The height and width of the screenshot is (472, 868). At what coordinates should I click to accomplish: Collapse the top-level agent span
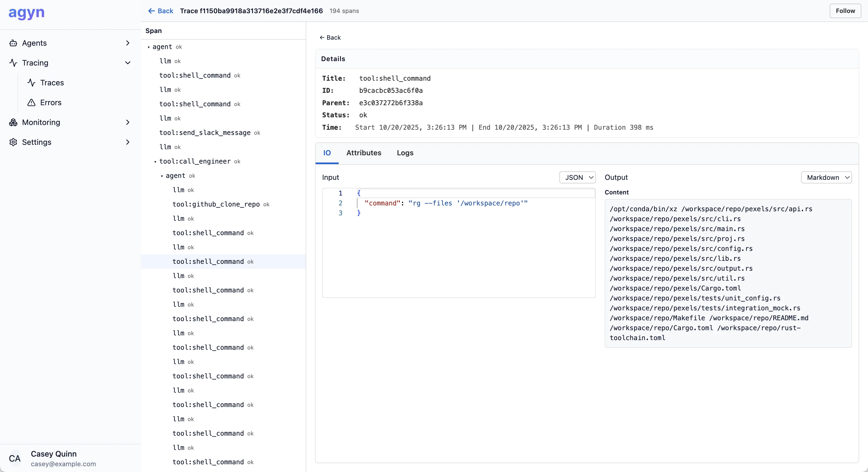[x=149, y=47]
